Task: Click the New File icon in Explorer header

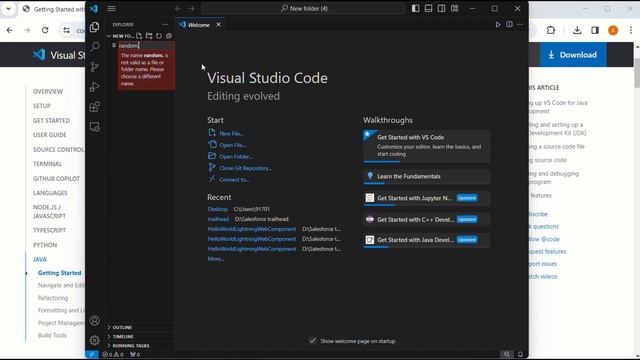Action: [x=139, y=36]
